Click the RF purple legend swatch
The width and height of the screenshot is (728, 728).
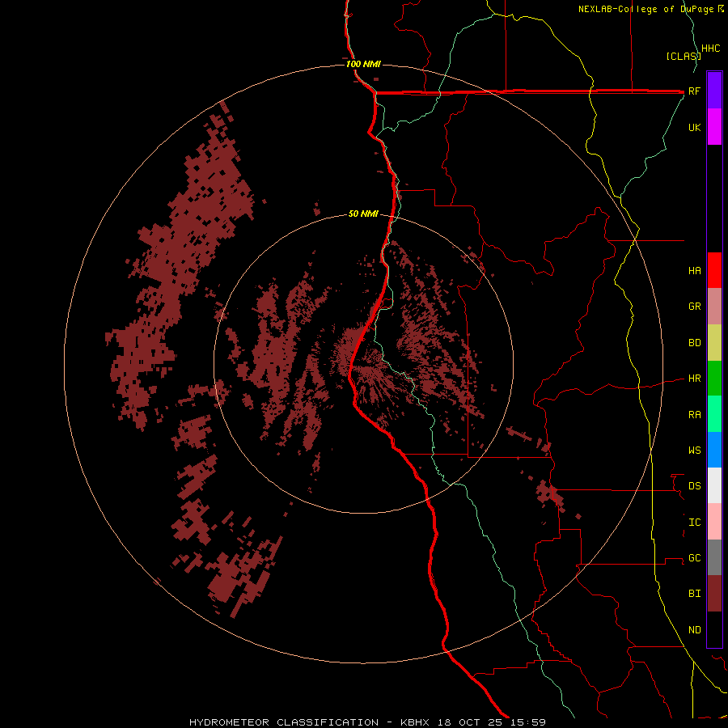pos(714,91)
